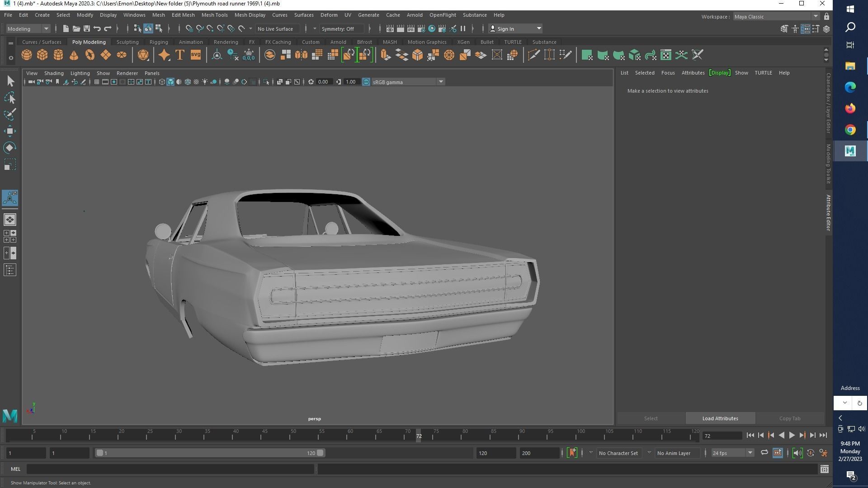
Task: Open the Animation preferences icon
Action: point(823,453)
